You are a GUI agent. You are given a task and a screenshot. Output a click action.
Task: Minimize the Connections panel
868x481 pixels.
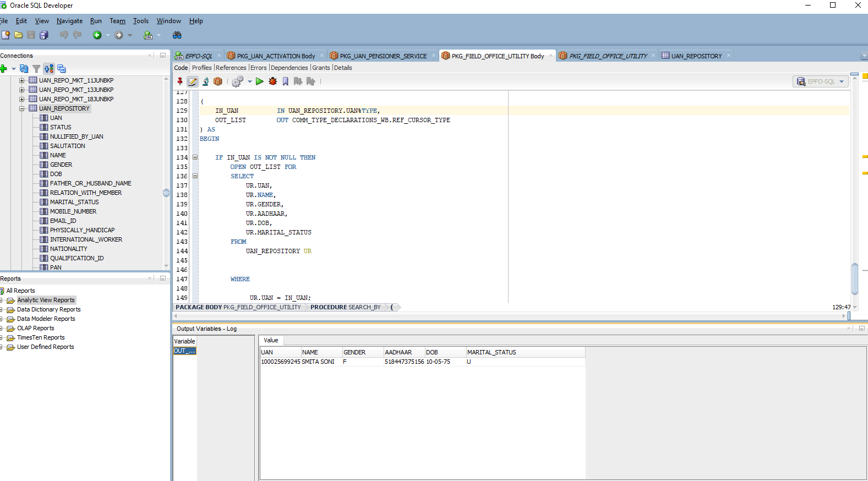pos(163,56)
